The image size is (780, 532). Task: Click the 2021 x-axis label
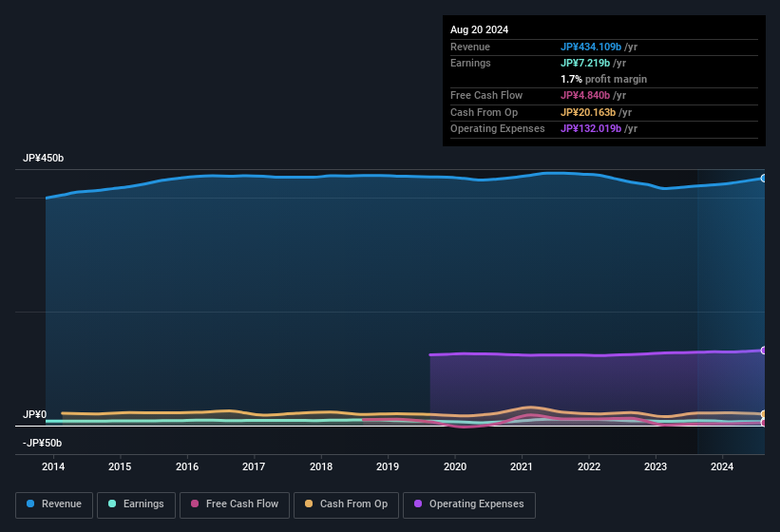[522, 466]
